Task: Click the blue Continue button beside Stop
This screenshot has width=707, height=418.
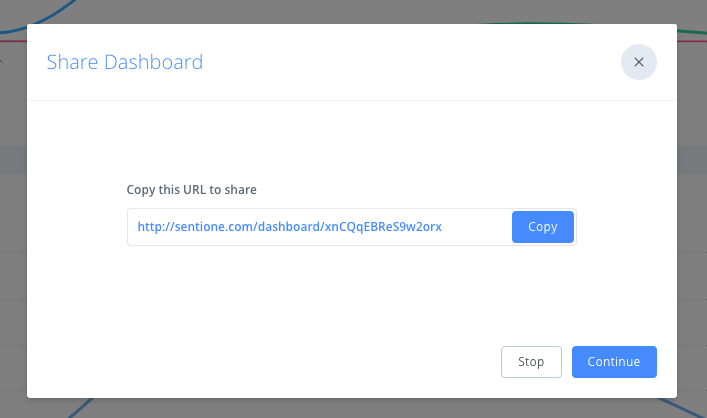Action: [x=613, y=362]
